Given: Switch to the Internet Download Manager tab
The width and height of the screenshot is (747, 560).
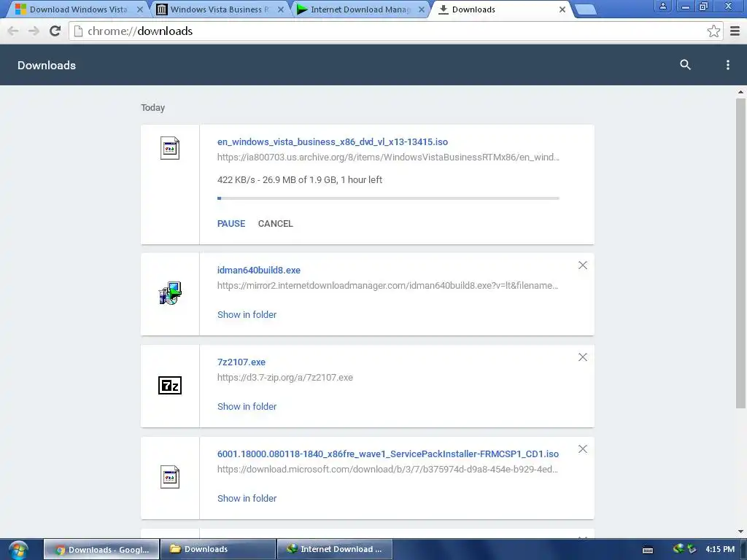Looking at the screenshot, I should click(x=360, y=9).
